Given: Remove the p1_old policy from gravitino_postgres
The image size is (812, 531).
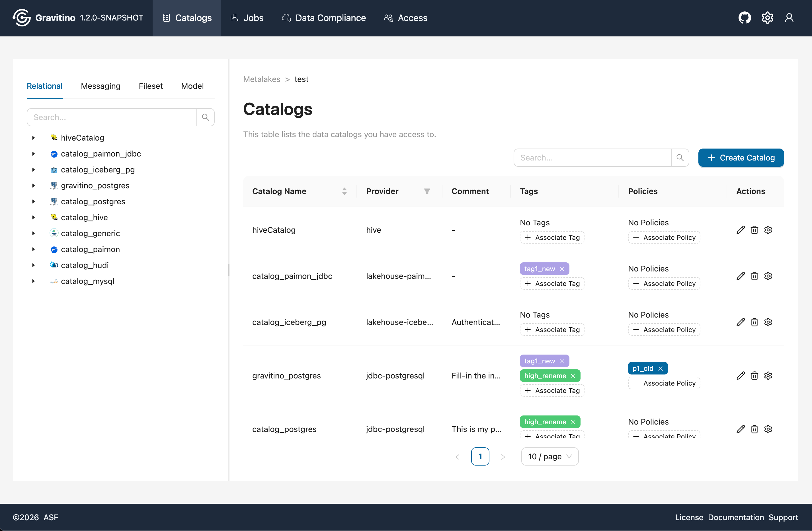Looking at the screenshot, I should [x=661, y=368].
